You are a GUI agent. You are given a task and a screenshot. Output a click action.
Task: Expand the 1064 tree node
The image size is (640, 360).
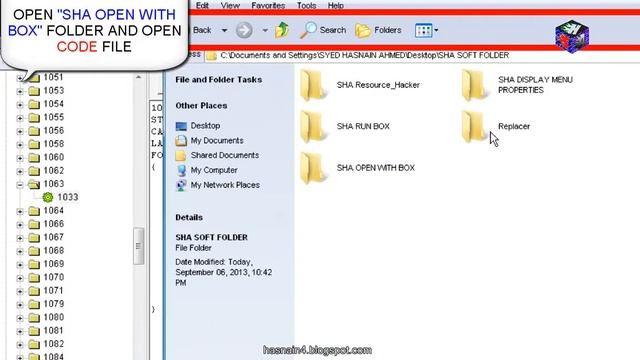(x=20, y=211)
